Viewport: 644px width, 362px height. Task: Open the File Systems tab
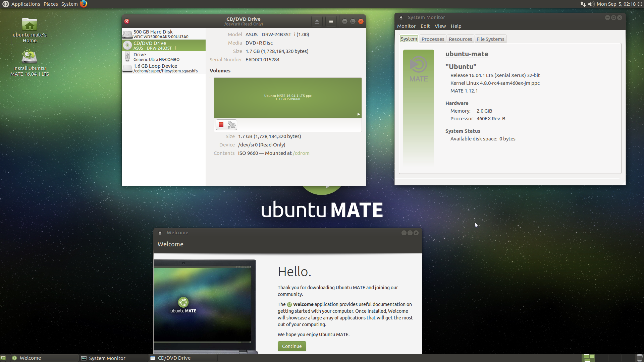(x=490, y=39)
